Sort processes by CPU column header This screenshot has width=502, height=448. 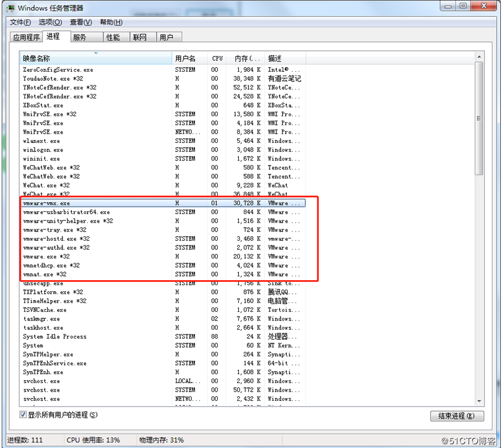pyautogui.click(x=217, y=58)
